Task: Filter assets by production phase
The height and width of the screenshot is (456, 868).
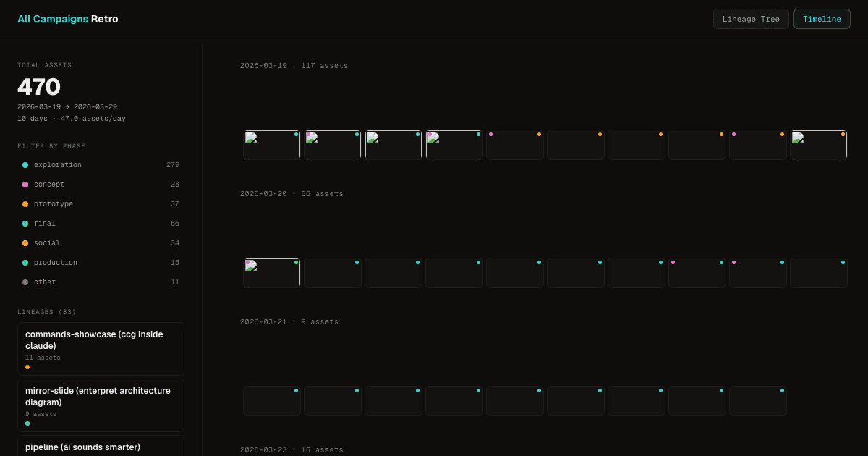Action: click(x=55, y=263)
